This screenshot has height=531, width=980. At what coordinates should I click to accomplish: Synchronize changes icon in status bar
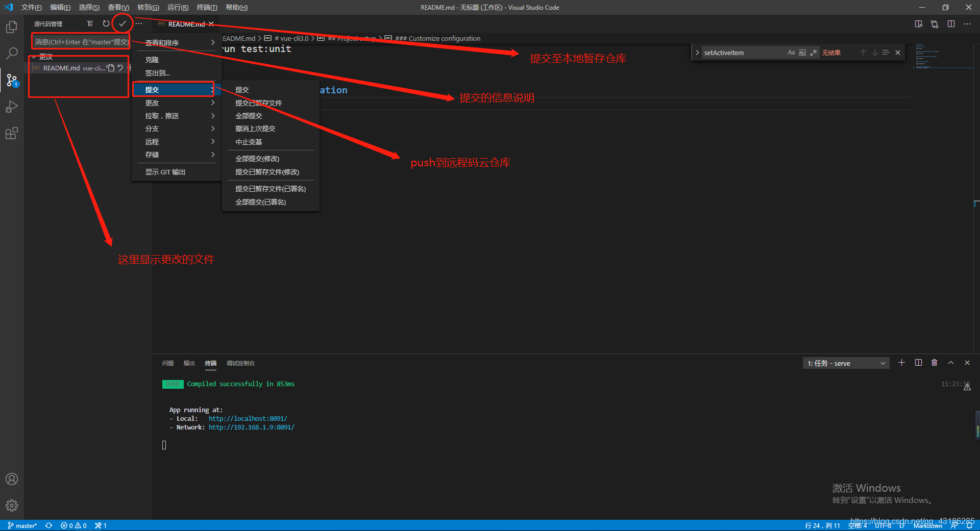(x=49, y=525)
